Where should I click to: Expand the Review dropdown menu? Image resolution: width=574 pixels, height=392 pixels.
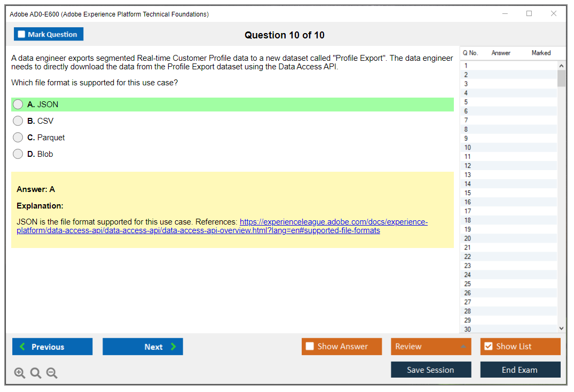430,347
